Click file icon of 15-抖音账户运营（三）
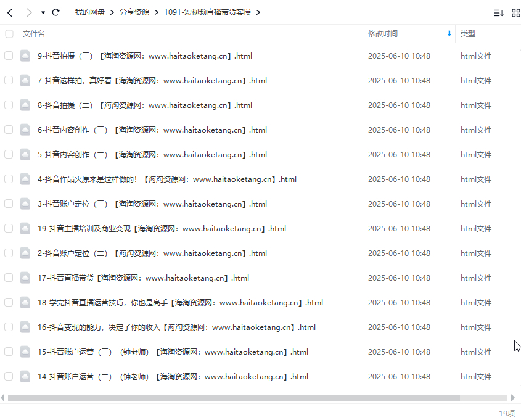Viewport: 521px width, 420px height. [25, 352]
